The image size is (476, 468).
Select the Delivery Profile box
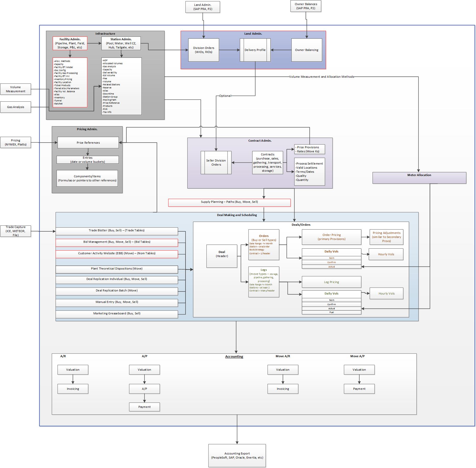[255, 50]
